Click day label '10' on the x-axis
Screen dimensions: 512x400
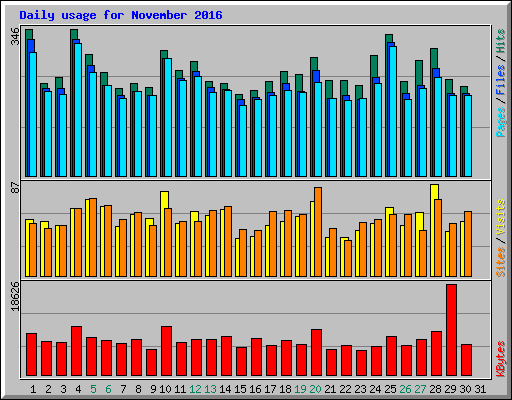(165, 389)
